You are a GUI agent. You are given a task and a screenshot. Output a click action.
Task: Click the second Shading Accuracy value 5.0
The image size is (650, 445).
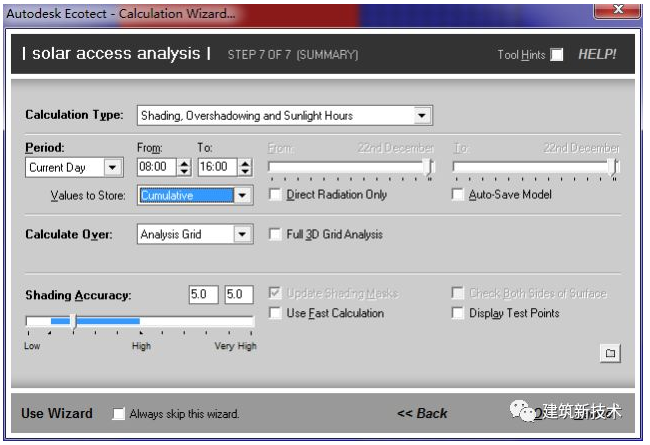tap(239, 294)
